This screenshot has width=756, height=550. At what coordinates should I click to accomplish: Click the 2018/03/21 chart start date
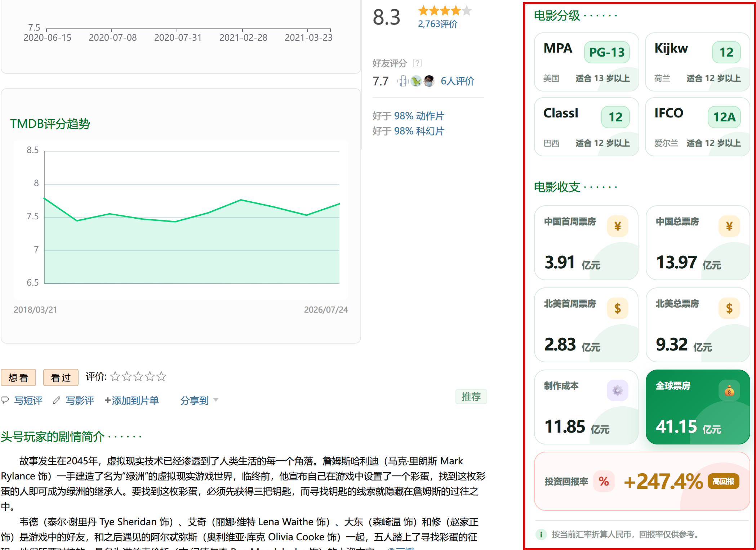35,310
